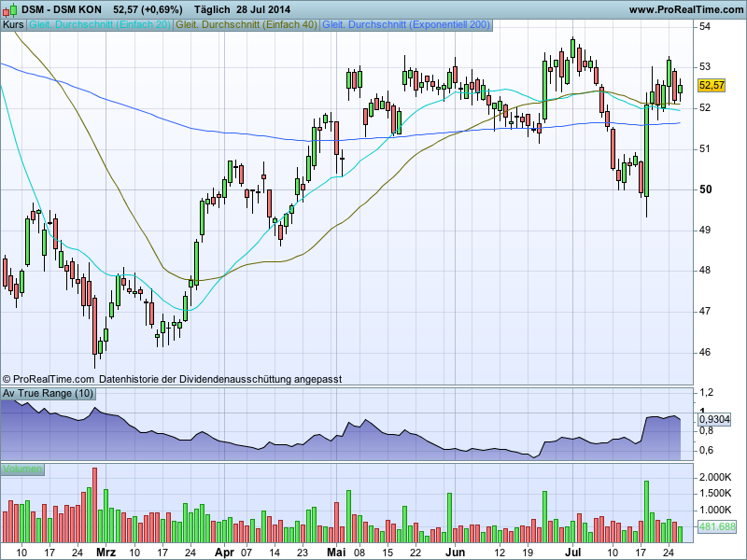This screenshot has width=747, height=560.
Task: Click the yellow 52,57 current price tag
Action: tap(712, 86)
